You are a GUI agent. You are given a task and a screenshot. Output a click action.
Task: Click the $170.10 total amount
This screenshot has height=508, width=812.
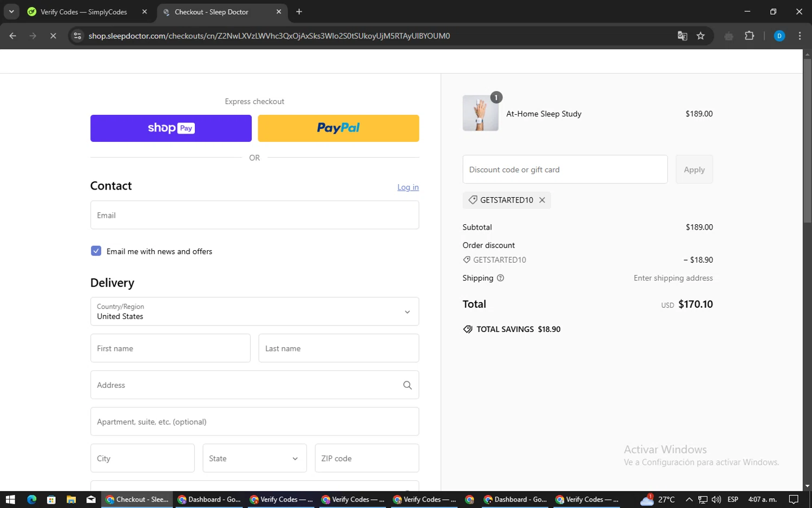[696, 304]
